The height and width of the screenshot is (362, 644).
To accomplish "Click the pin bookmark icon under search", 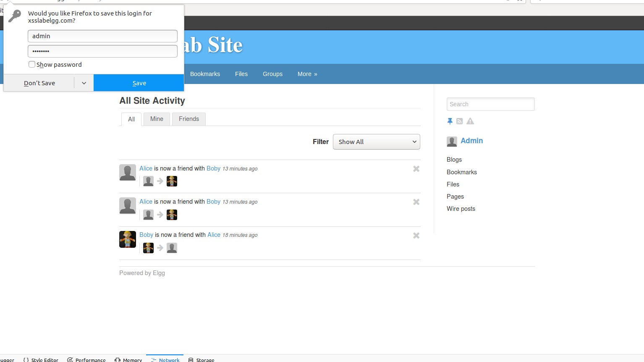I will pos(450,121).
